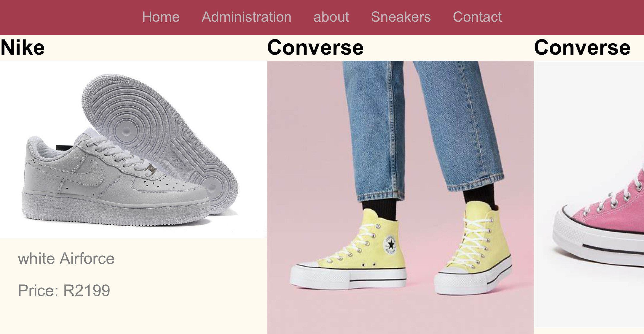This screenshot has width=644, height=334.
Task: Go to the Administration page
Action: click(246, 17)
